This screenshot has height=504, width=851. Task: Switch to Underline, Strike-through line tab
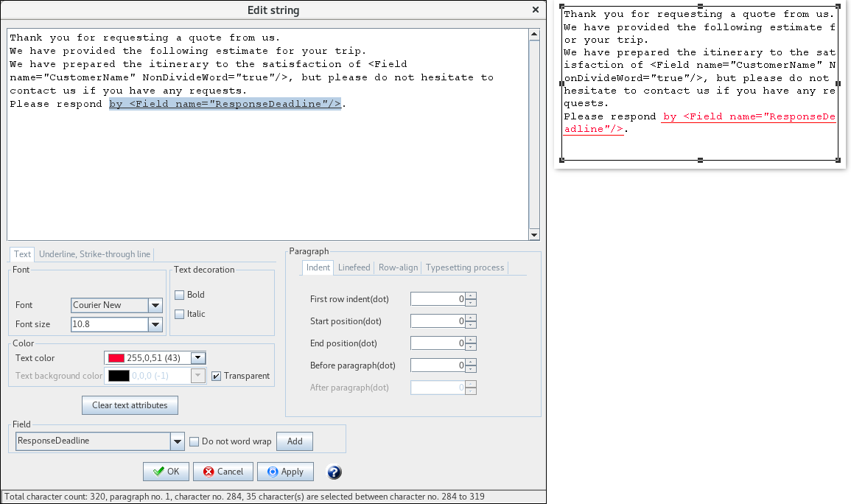point(94,254)
